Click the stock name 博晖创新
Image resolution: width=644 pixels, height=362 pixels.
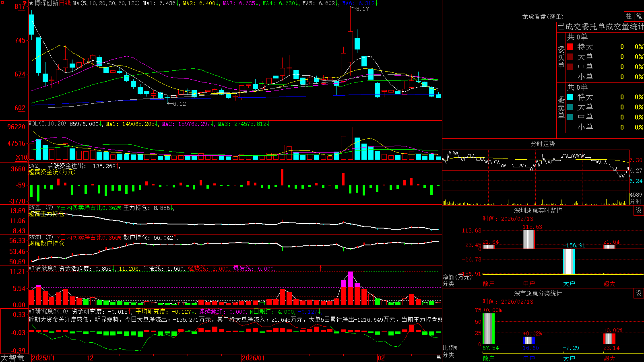tap(46, 3)
